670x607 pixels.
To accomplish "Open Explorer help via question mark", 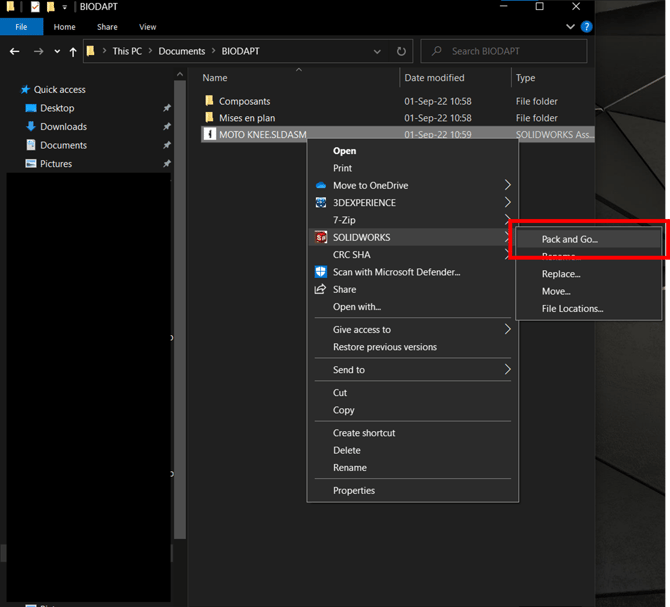I will (586, 27).
